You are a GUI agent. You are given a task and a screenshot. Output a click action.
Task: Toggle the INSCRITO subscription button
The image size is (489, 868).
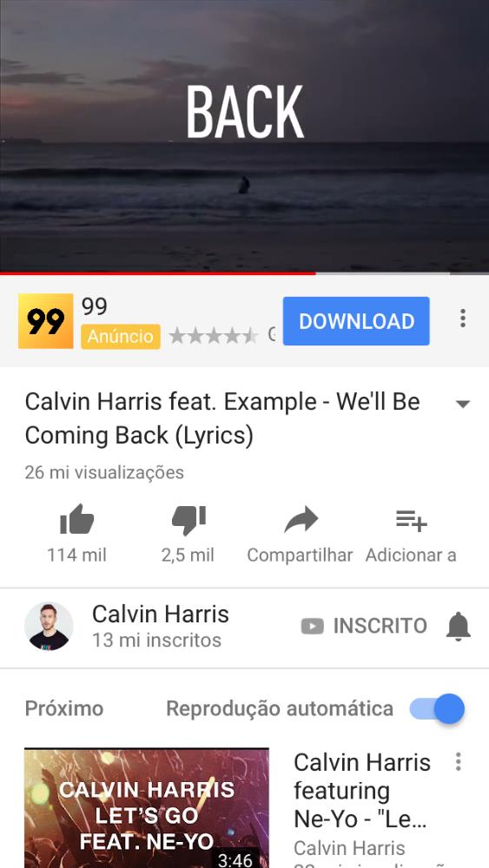tap(364, 626)
